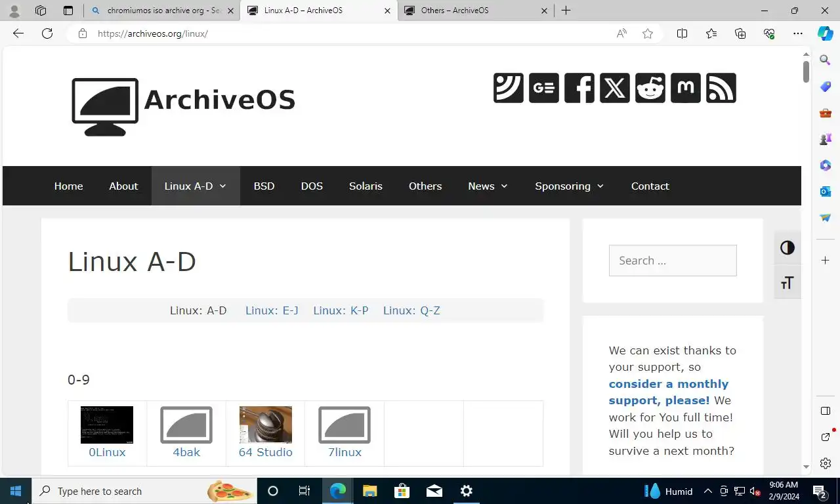The height and width of the screenshot is (504, 840).
Task: Go to Linux: E-J page link
Action: coord(272,310)
